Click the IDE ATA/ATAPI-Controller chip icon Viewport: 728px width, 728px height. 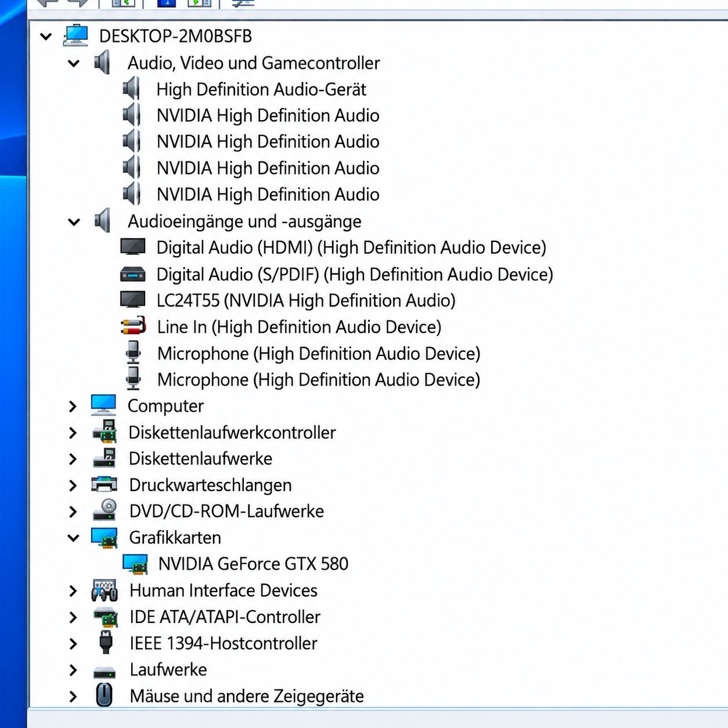tap(106, 617)
